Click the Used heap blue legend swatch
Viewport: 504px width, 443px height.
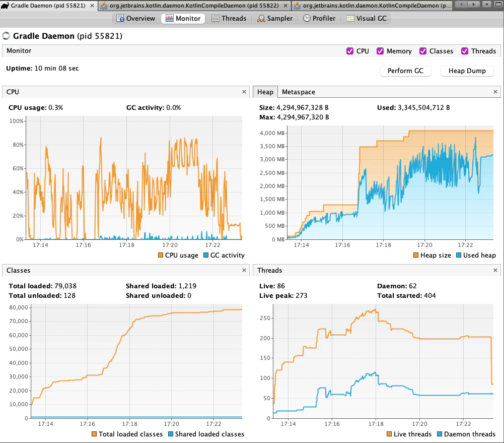pos(459,255)
